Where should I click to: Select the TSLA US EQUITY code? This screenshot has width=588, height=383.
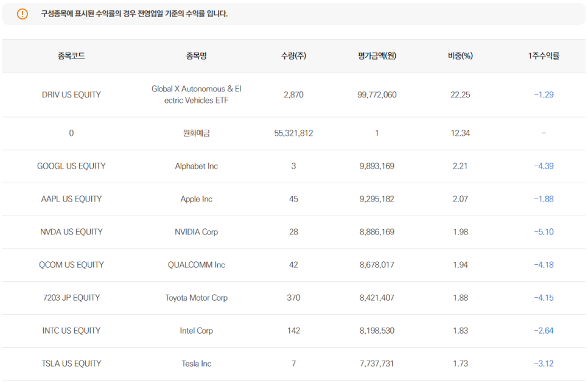pyautogui.click(x=71, y=364)
